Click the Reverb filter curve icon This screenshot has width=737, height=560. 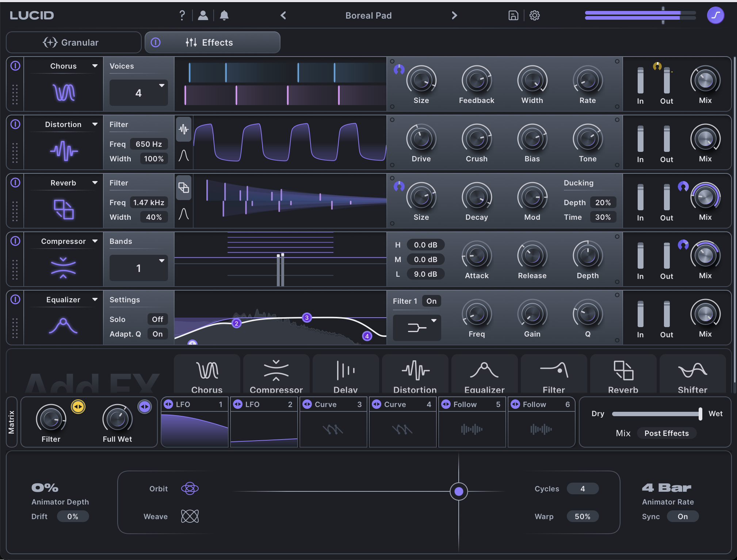[x=184, y=214]
